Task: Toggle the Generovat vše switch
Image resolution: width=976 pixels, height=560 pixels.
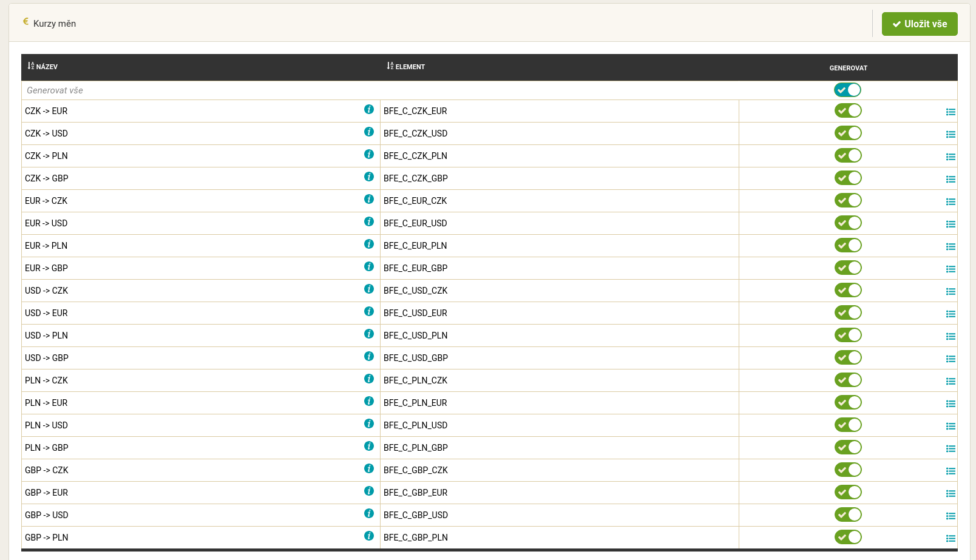Action: (847, 90)
